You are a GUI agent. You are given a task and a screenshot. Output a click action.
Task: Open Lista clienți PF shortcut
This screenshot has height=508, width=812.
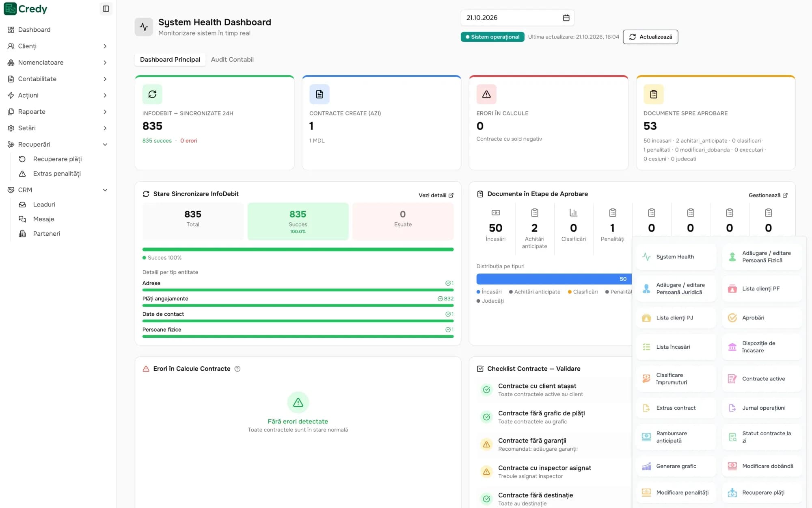[762, 289]
